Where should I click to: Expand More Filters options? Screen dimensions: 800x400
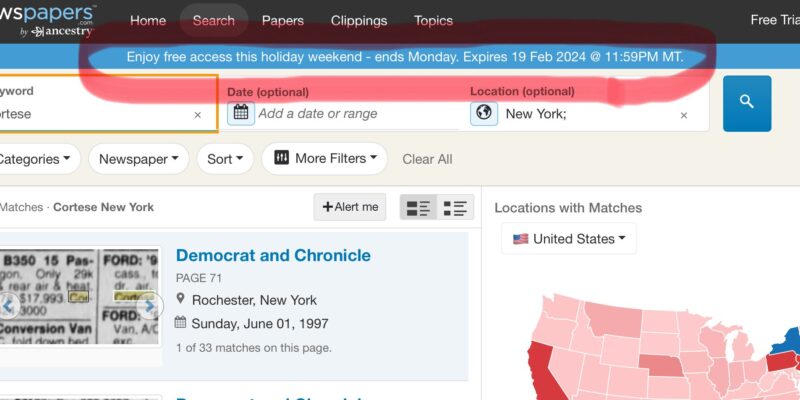coord(325,159)
